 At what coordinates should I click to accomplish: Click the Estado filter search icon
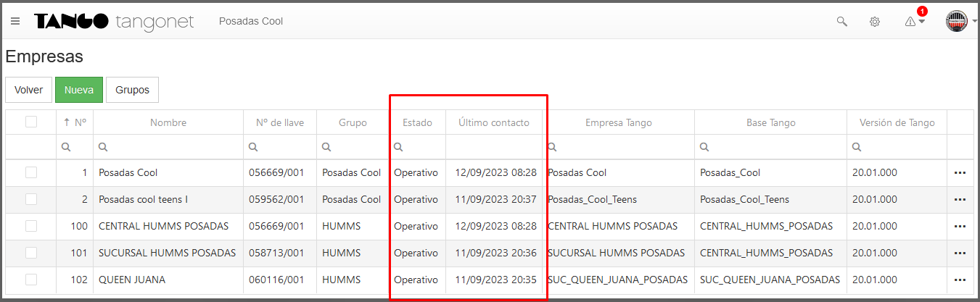point(398,147)
